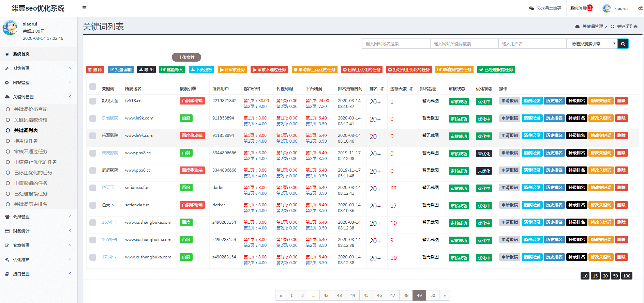644x303 pixels.
Task: Open the 公众号二维码 WeChat icon link
Action: [531, 8]
